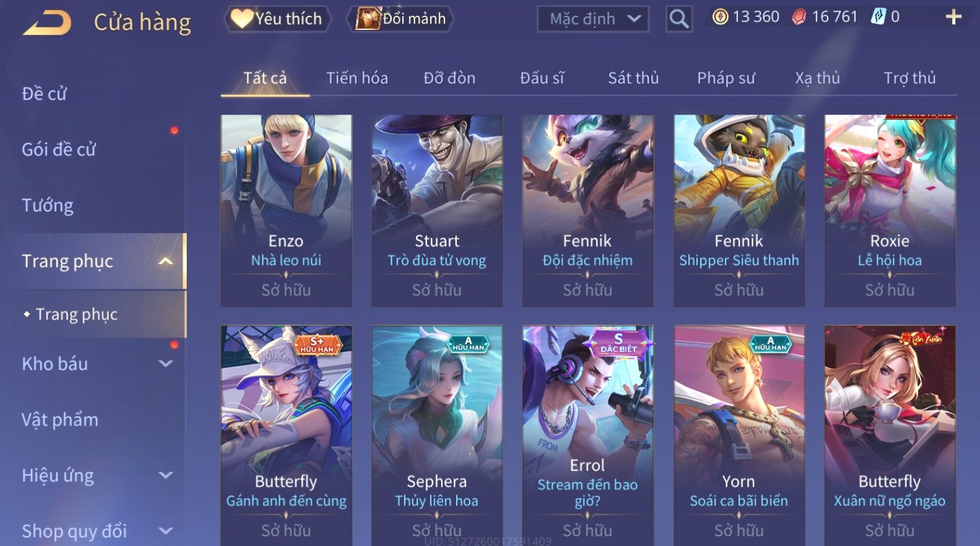Select the Tiến hóa filter tab
This screenshot has height=546, width=980.
[357, 78]
